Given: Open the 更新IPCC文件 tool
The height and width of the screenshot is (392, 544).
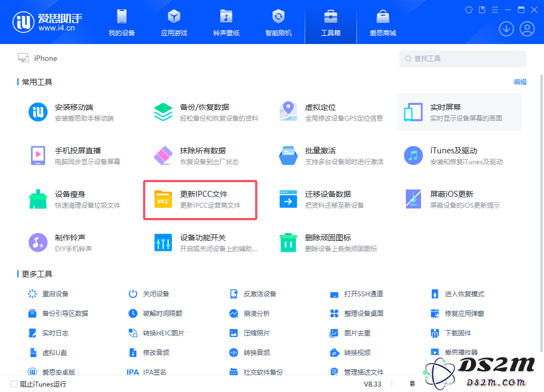Looking at the screenshot, I should click(200, 200).
